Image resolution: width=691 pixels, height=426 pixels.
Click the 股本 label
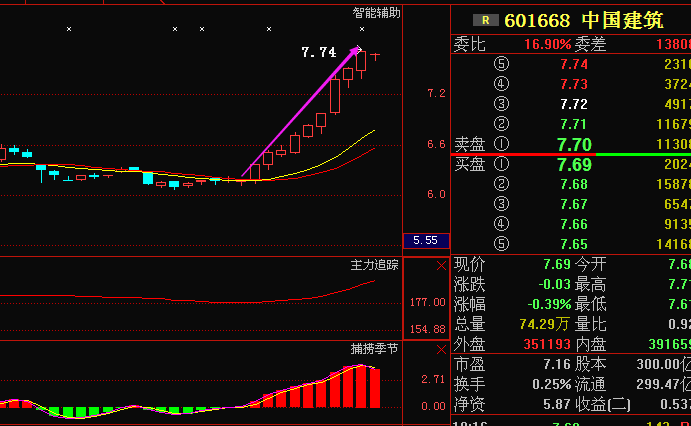590,364
